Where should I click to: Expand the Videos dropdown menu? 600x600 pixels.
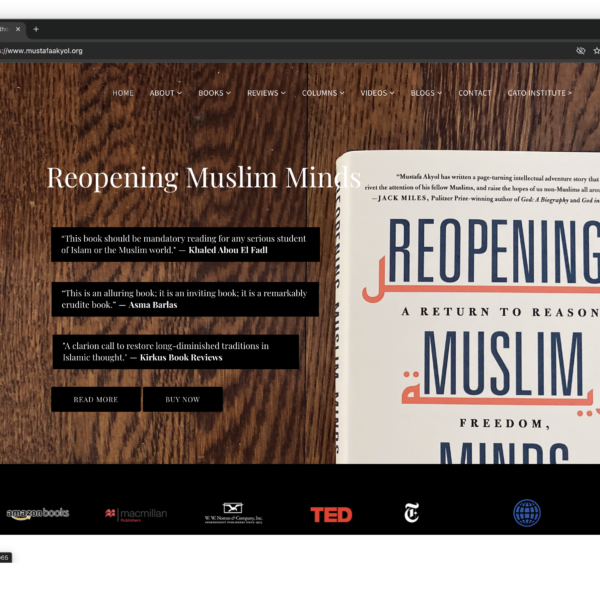pyautogui.click(x=377, y=93)
